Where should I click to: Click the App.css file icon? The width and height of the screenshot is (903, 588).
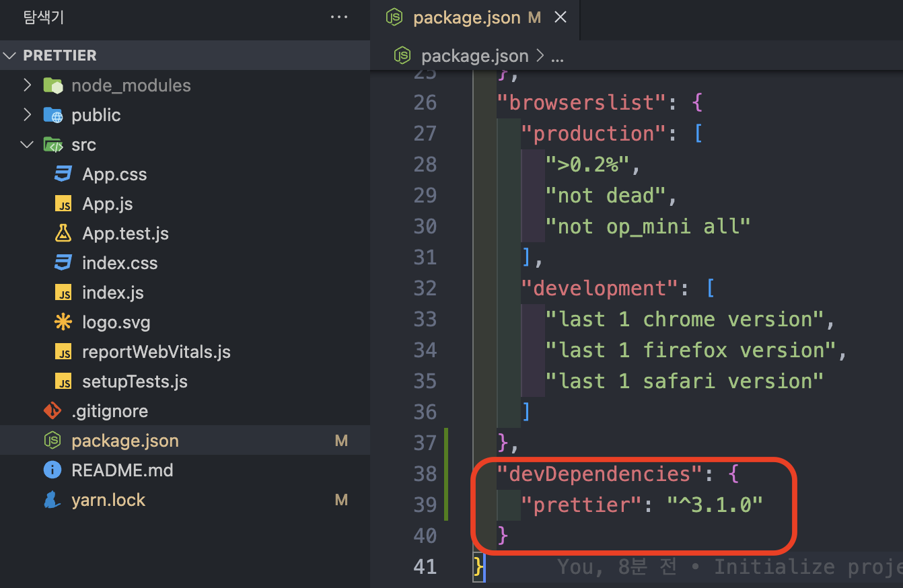pos(63,174)
